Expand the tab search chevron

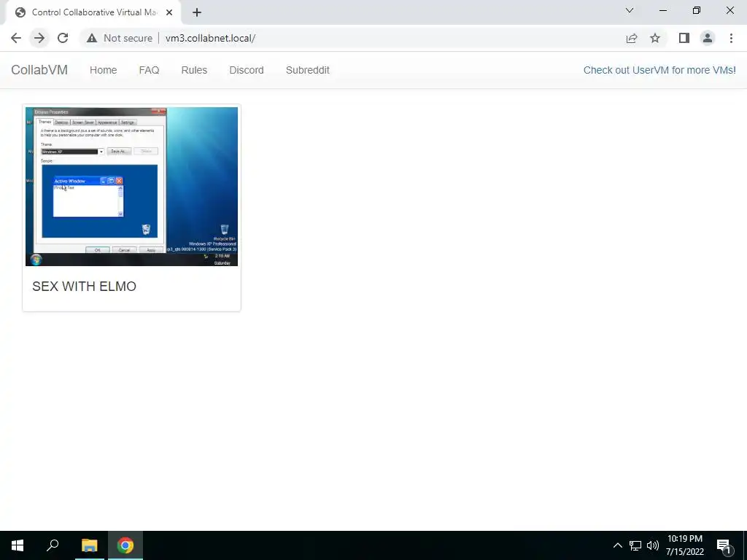click(x=630, y=10)
